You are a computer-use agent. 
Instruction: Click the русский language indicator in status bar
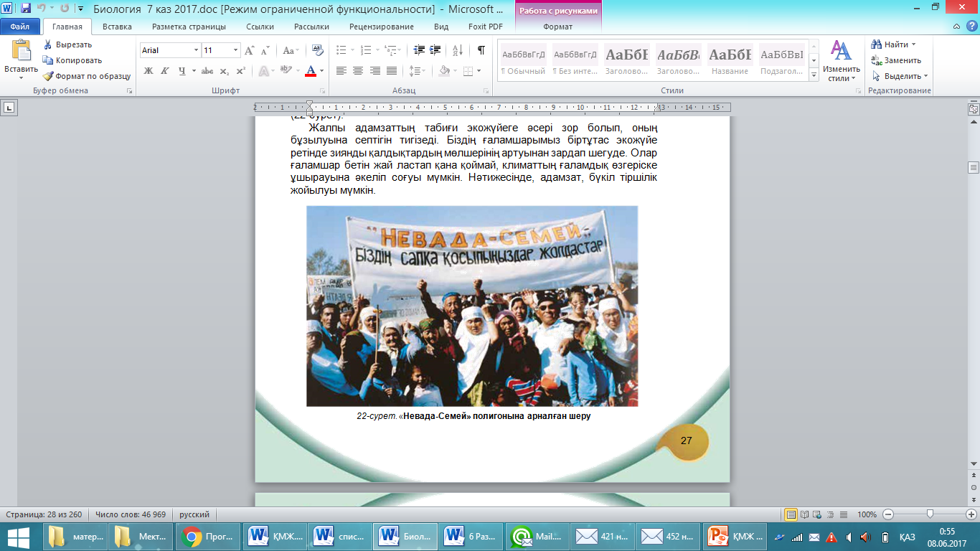194,514
